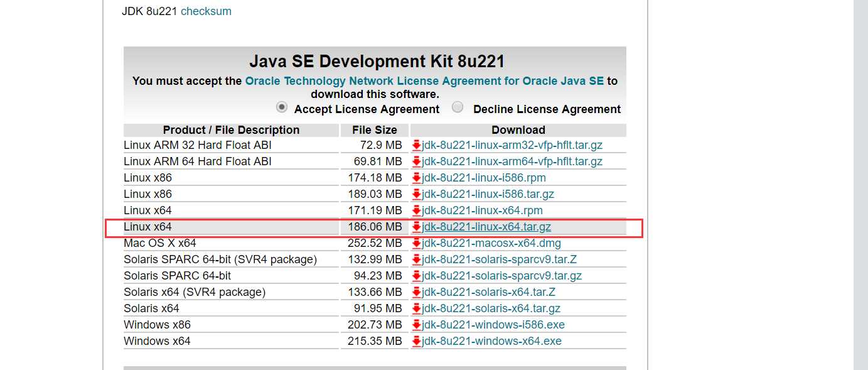Click the 186.06 MB file size cell

(375, 227)
